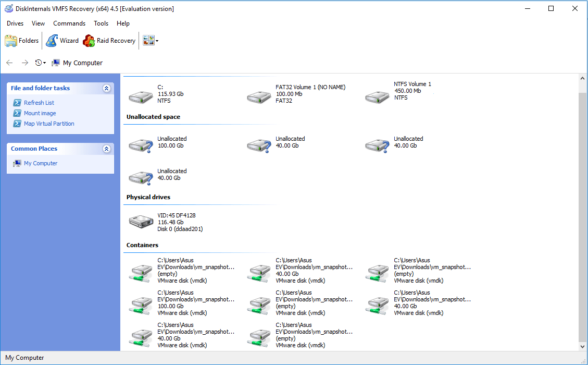Open the Tools menu
Image resolution: width=588 pixels, height=365 pixels.
pyautogui.click(x=101, y=23)
